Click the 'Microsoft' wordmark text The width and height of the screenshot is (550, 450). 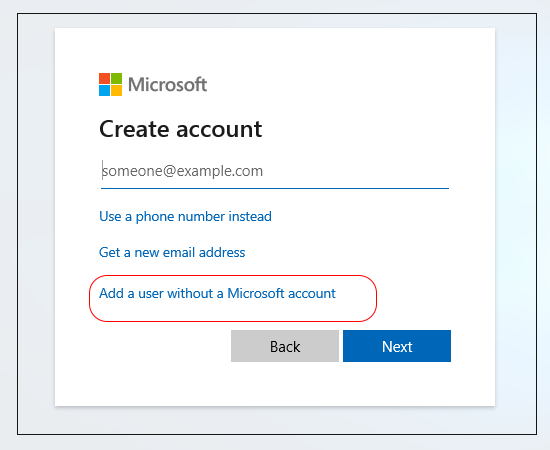pyautogui.click(x=168, y=85)
